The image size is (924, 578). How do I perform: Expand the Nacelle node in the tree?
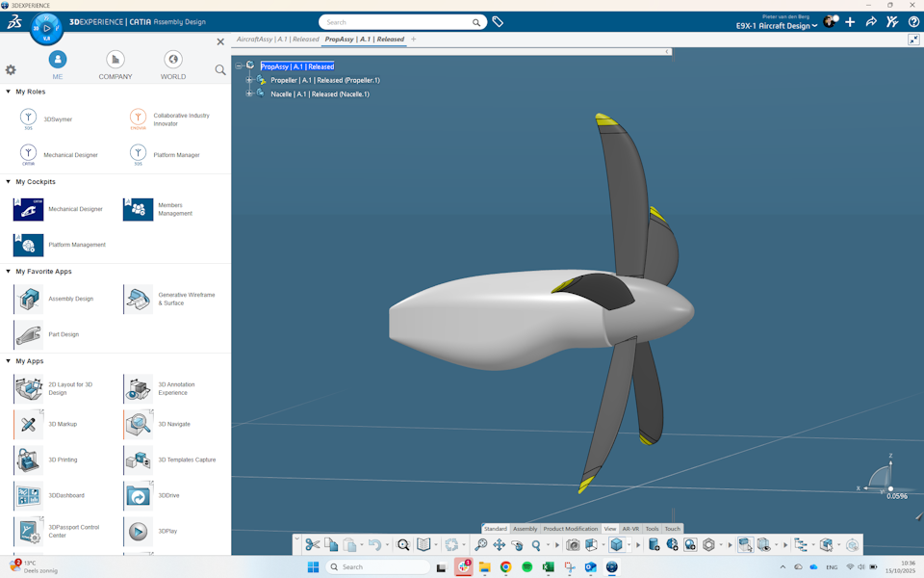pos(248,93)
